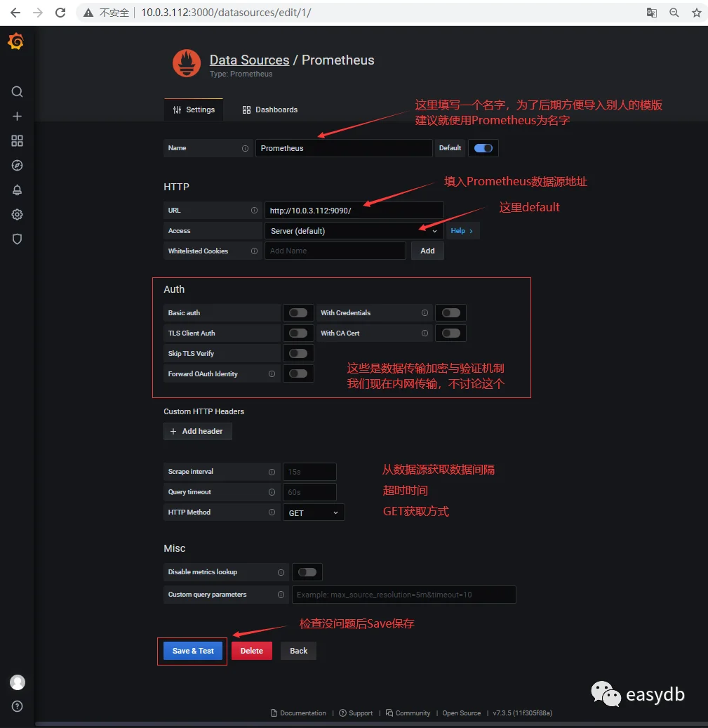Open the user profile avatar
Viewport: 708px width, 728px height.
18,682
